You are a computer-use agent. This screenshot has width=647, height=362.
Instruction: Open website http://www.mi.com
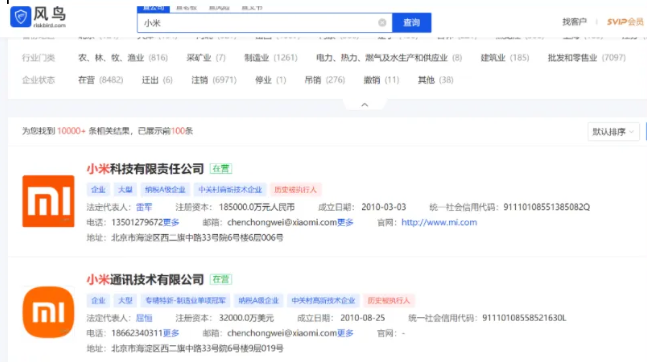click(x=439, y=222)
